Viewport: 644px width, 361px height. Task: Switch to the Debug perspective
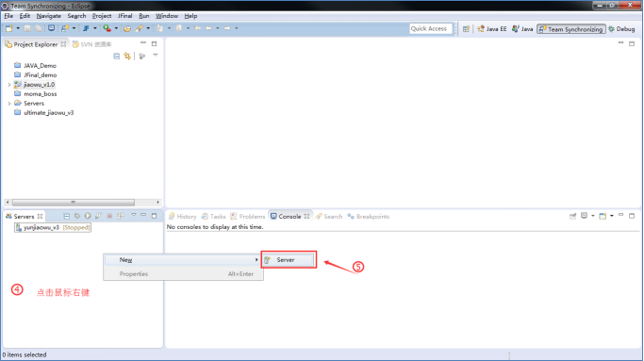(x=621, y=29)
